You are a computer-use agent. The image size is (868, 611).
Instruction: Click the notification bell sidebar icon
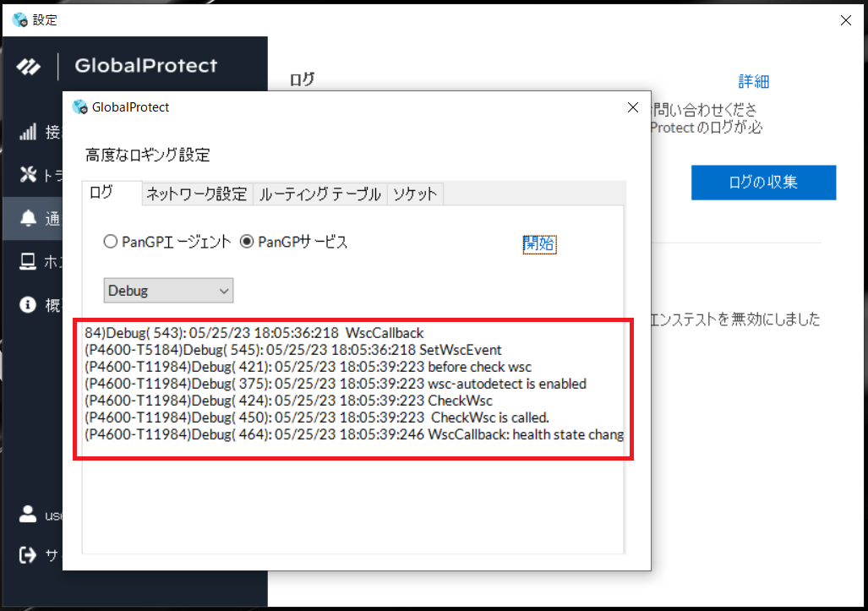pos(28,218)
